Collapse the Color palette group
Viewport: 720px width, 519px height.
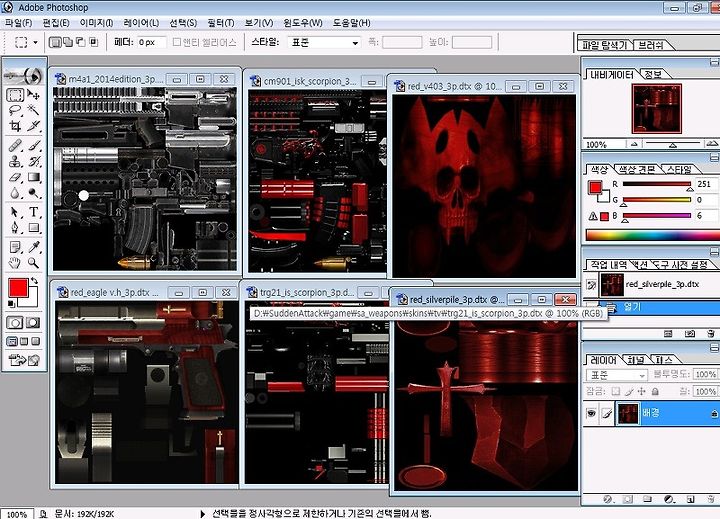tap(714, 158)
